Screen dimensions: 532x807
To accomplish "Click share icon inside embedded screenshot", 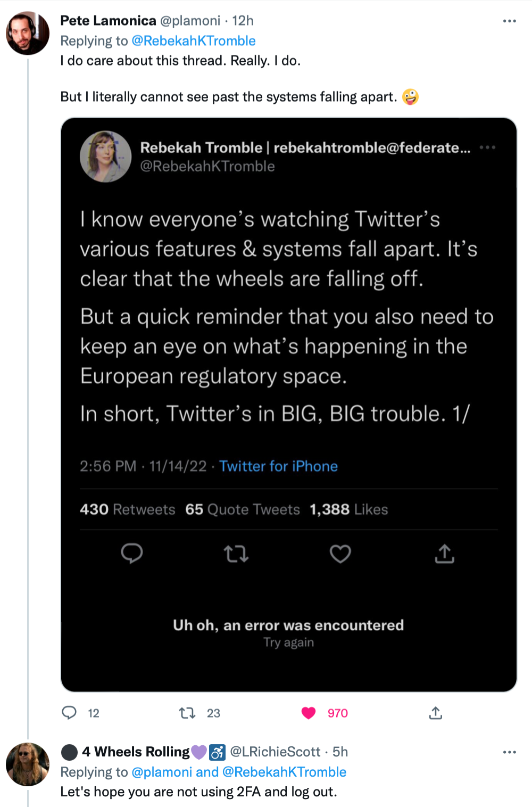I will (445, 554).
